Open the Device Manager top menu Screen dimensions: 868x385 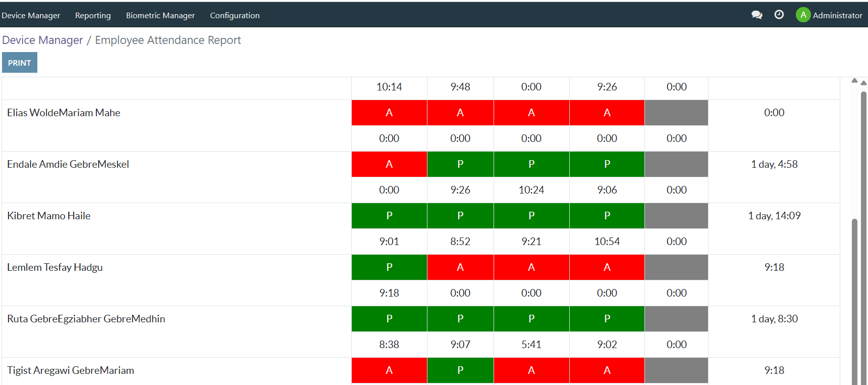coord(31,15)
